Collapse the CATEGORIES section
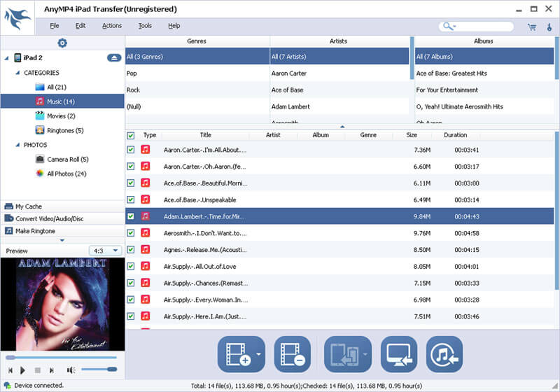560x392 pixels. (x=17, y=73)
